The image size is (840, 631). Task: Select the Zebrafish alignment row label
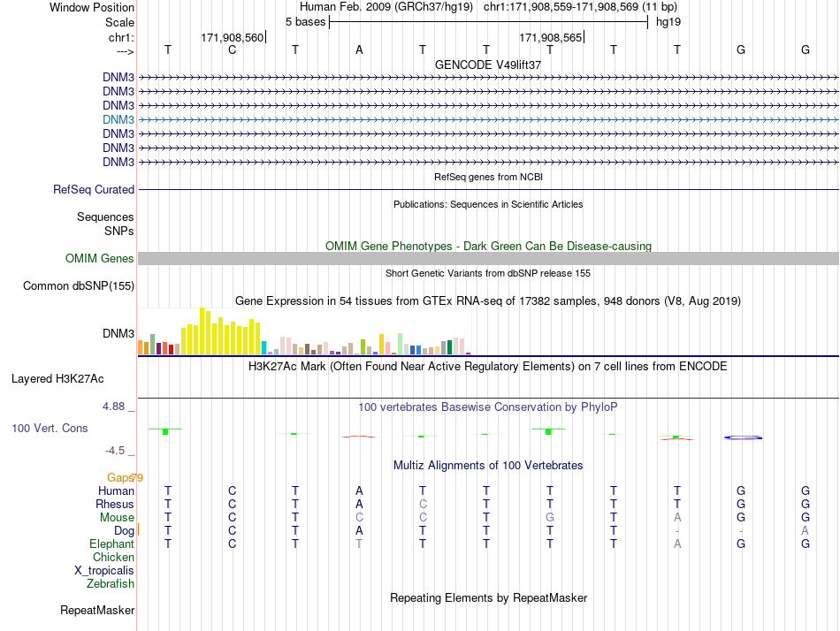point(111,583)
